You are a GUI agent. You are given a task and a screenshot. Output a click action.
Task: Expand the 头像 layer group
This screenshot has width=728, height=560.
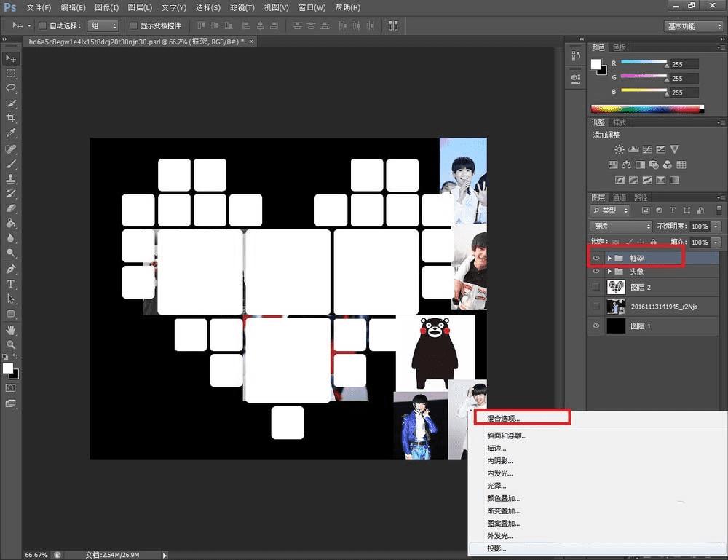(x=609, y=272)
